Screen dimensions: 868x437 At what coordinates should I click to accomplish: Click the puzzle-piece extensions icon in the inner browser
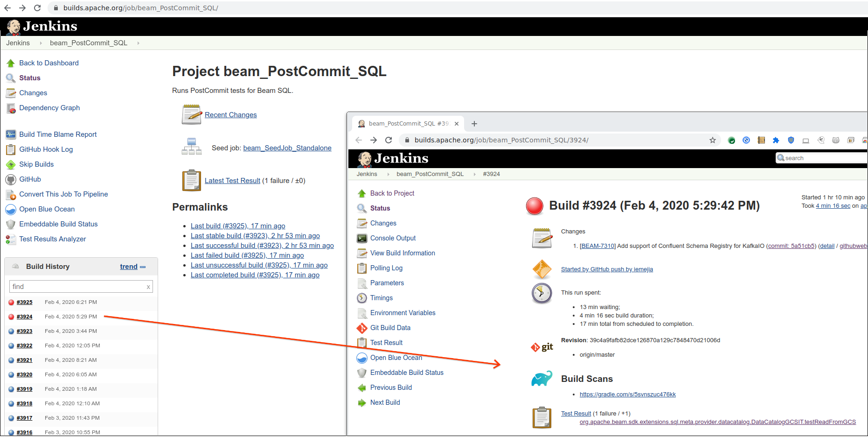[776, 140]
